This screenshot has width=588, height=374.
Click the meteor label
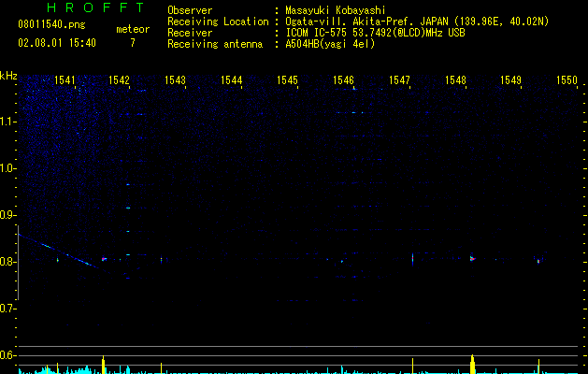pyautogui.click(x=133, y=29)
